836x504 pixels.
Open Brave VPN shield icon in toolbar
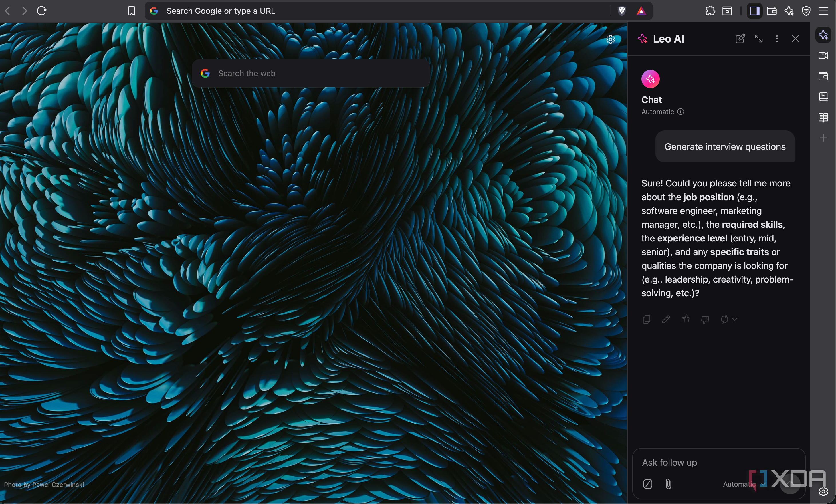point(806,11)
